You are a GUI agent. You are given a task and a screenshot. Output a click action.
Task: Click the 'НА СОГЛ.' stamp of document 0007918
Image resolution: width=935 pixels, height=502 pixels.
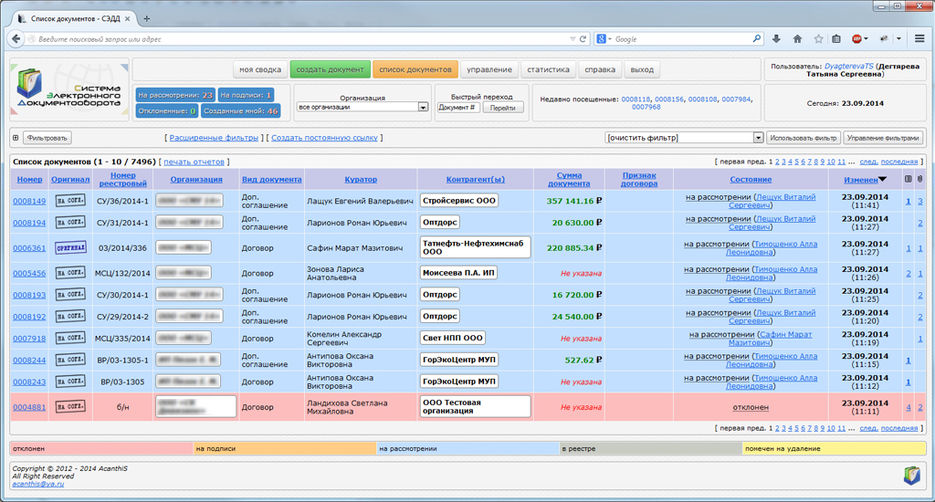[70, 338]
